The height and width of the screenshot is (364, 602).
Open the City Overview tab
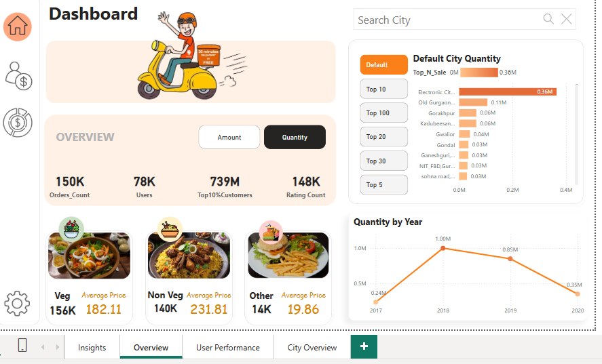click(x=312, y=347)
